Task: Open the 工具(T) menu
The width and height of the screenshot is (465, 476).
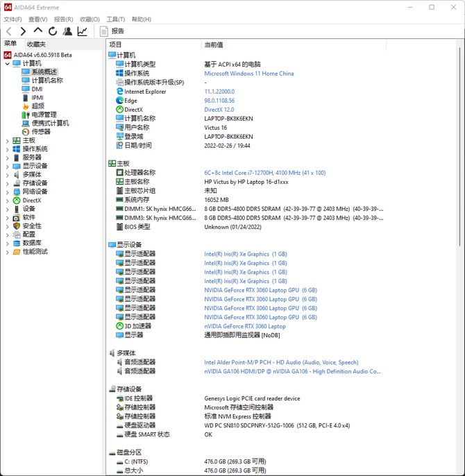Action: tap(115, 19)
